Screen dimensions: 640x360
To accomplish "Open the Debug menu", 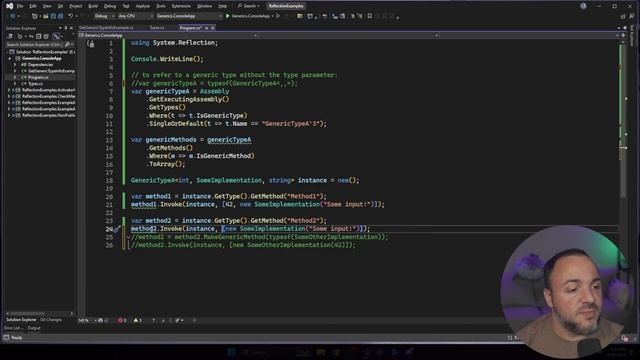I will (x=110, y=6).
